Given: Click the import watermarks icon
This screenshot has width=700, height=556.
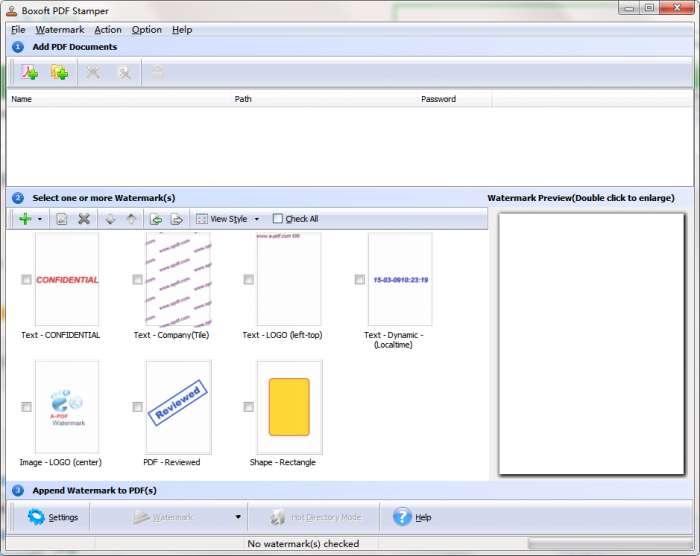Looking at the screenshot, I should click(x=156, y=219).
